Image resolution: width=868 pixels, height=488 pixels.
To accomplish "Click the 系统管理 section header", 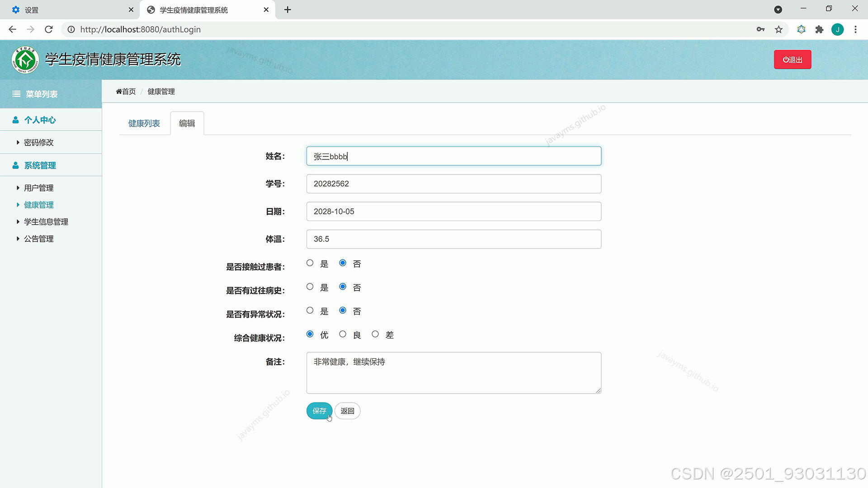I will click(51, 165).
